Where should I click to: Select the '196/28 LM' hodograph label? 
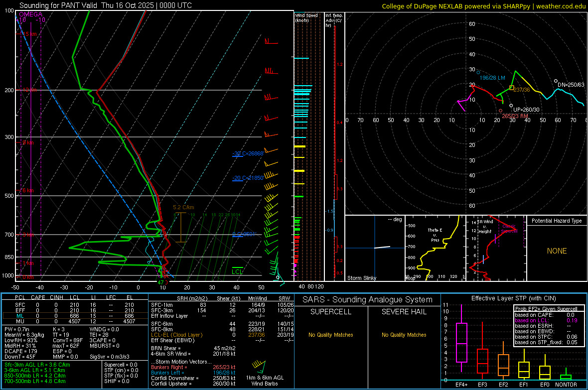[x=492, y=78]
